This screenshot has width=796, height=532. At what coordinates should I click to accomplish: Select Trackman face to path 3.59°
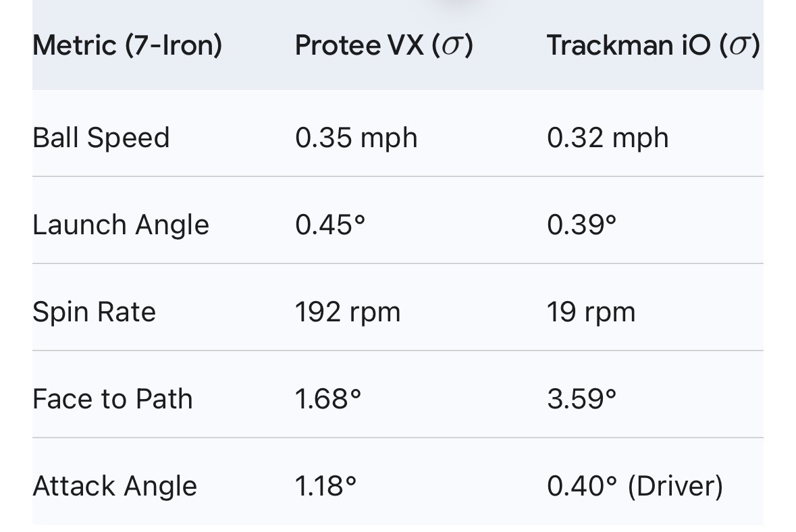(582, 399)
